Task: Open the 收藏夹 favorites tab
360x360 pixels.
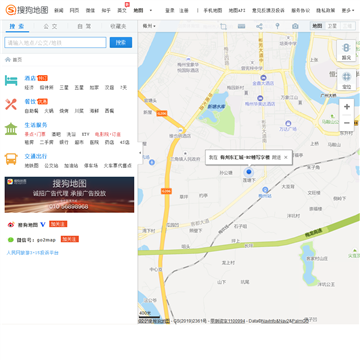Action: pyautogui.click(x=118, y=26)
